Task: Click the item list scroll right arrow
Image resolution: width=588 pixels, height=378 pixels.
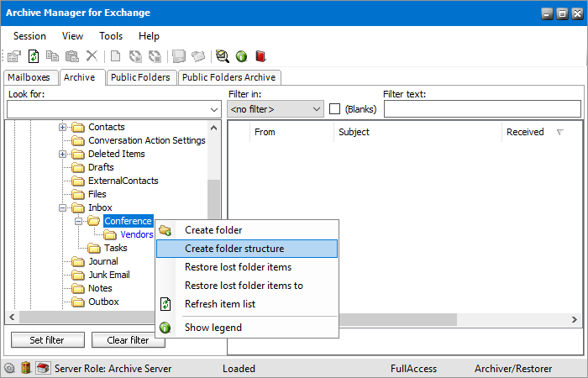Action: click(574, 319)
